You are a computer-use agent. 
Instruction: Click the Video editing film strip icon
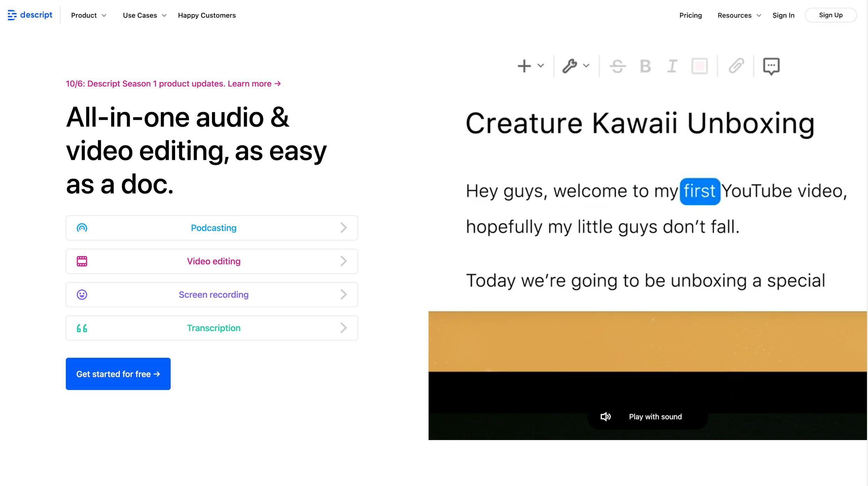82,261
